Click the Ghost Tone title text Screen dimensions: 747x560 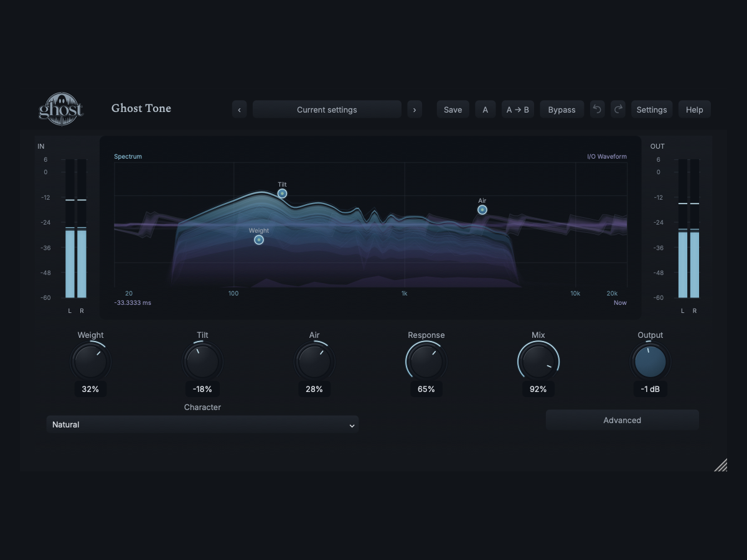(x=141, y=108)
